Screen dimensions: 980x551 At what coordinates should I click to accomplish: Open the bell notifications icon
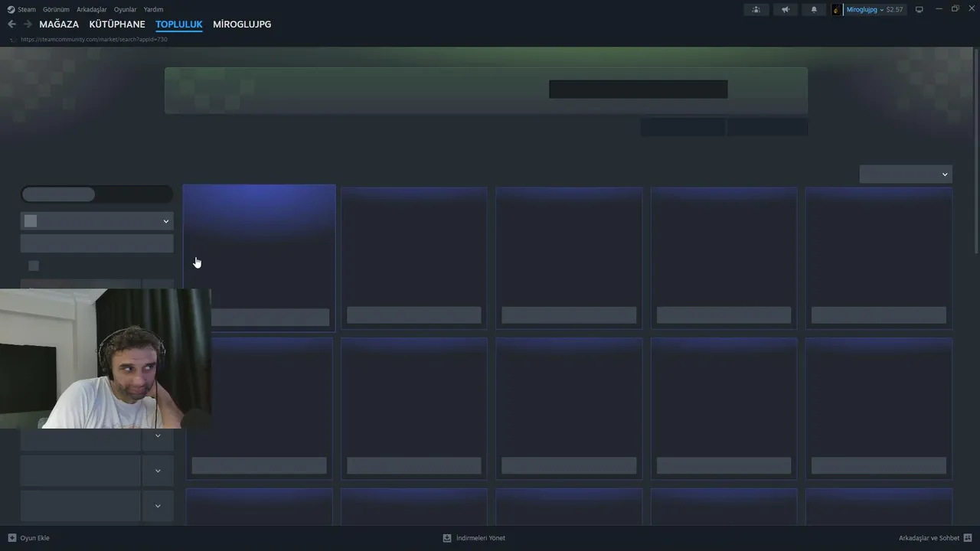coord(814,10)
